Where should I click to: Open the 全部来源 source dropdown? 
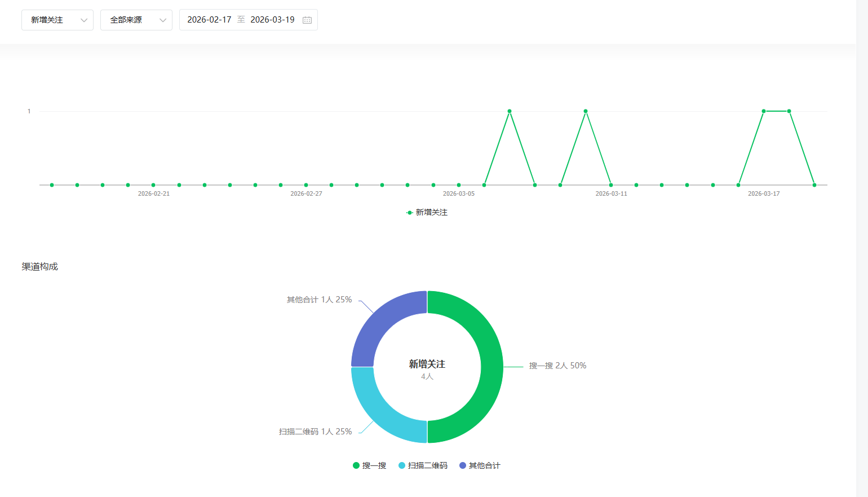pos(136,20)
